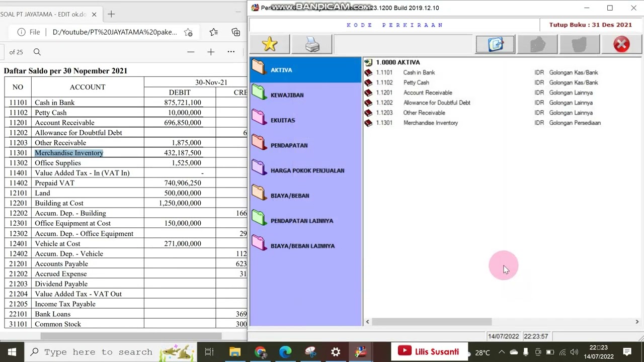Screen dimensions: 644x362
Task: Click the yellow star favorites icon
Action: click(270, 44)
